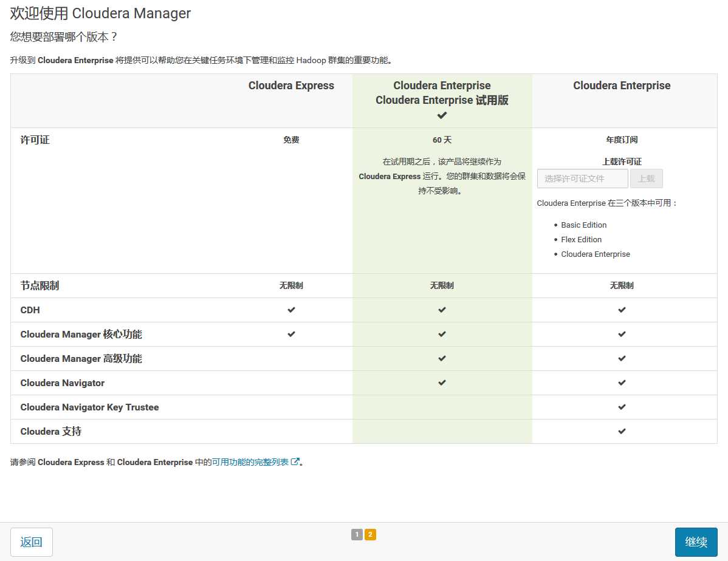This screenshot has height=561, width=728.
Task: Click the Cloudera Navigator row label
Action: coord(62,383)
